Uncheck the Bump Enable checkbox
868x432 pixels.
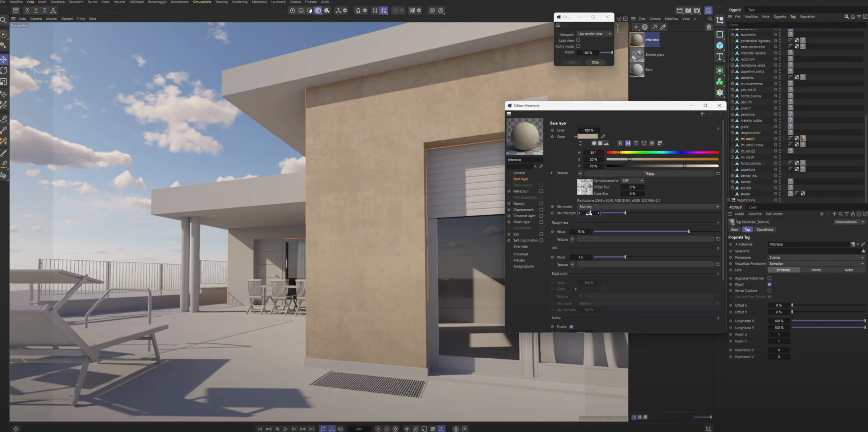(571, 327)
